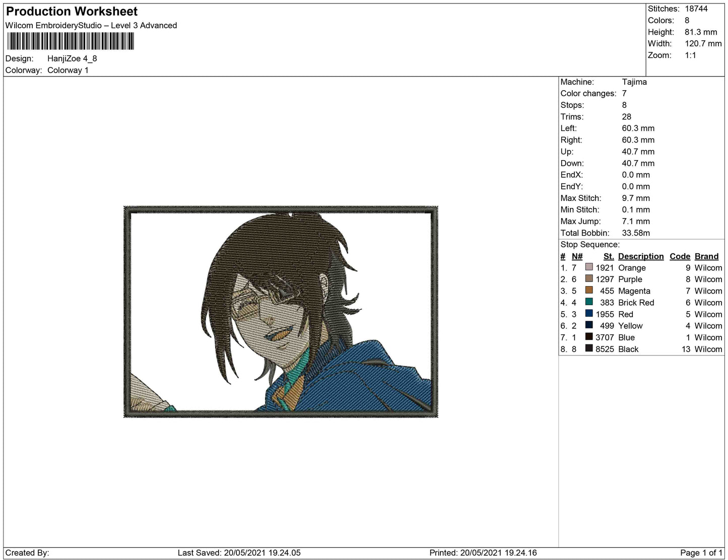Click the stitch count '1921'
Image resolution: width=728 pixels, height=560 pixels.
click(x=605, y=267)
